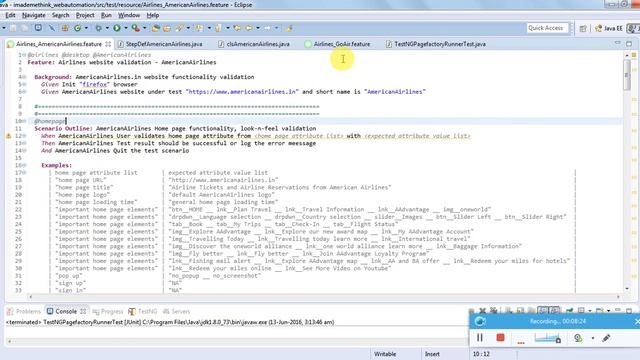The image size is (640, 360).
Task: Click the green circular C toolbar icon
Action: 77,28
